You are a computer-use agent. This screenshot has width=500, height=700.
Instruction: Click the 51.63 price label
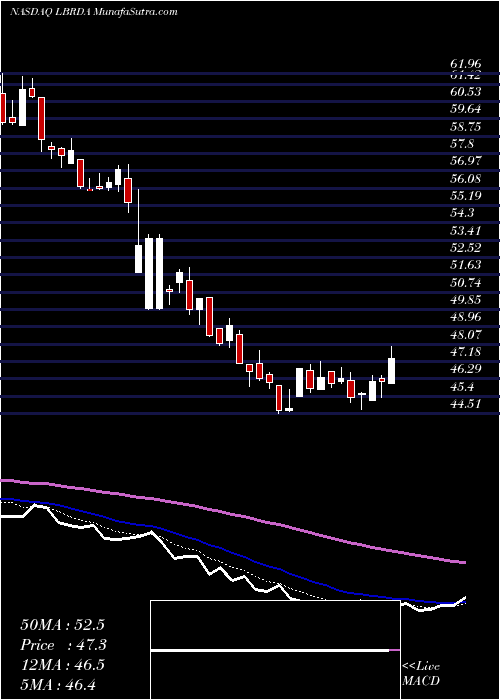pyautogui.click(x=466, y=265)
